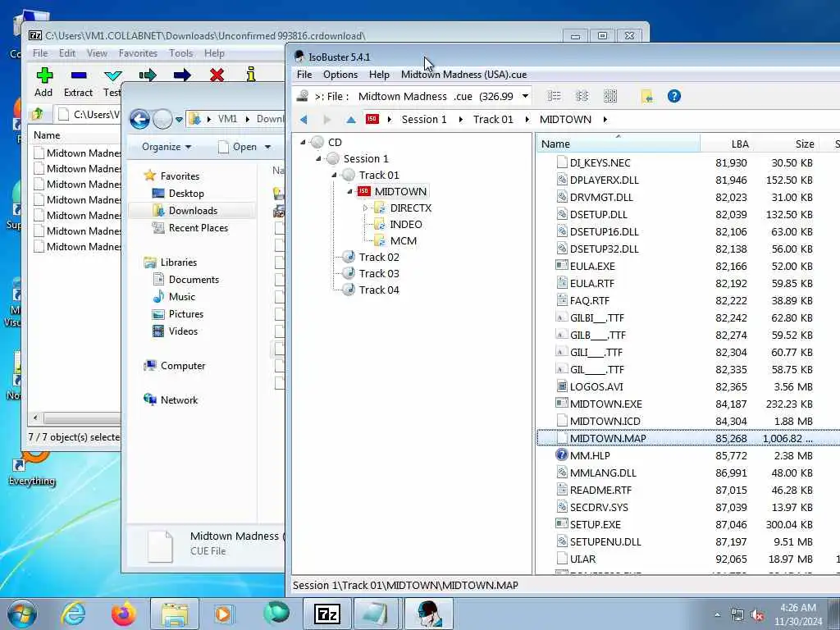This screenshot has width=840, height=630.
Task: Click the 7-Zip Move blue arrow icon
Action: [182, 75]
